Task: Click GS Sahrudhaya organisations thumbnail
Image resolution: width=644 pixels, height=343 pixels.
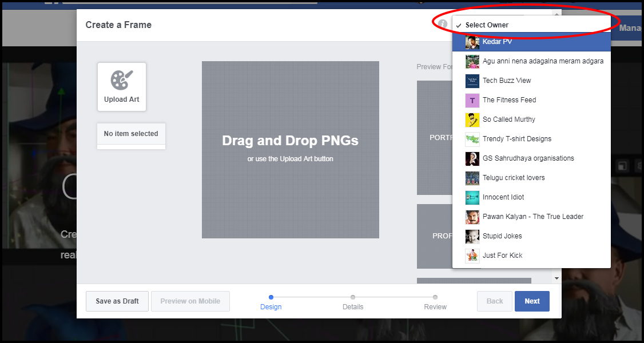Action: pos(472,159)
